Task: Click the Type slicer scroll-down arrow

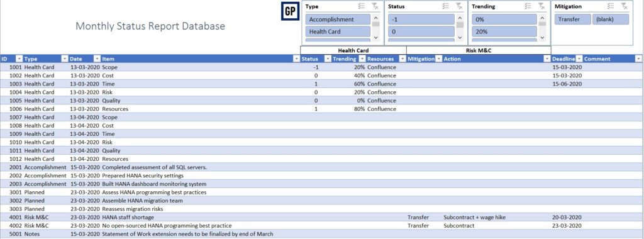Action: click(x=376, y=38)
